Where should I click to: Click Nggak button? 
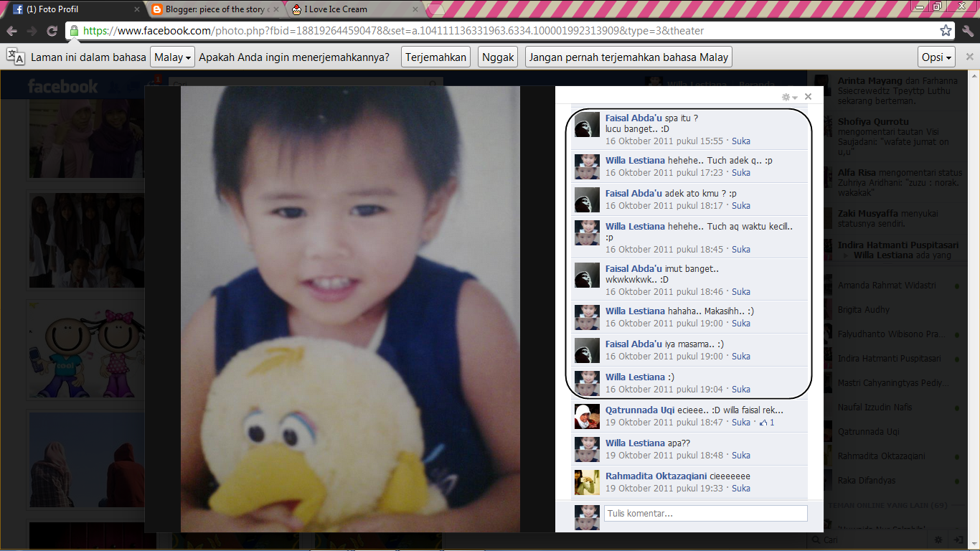pyautogui.click(x=498, y=57)
